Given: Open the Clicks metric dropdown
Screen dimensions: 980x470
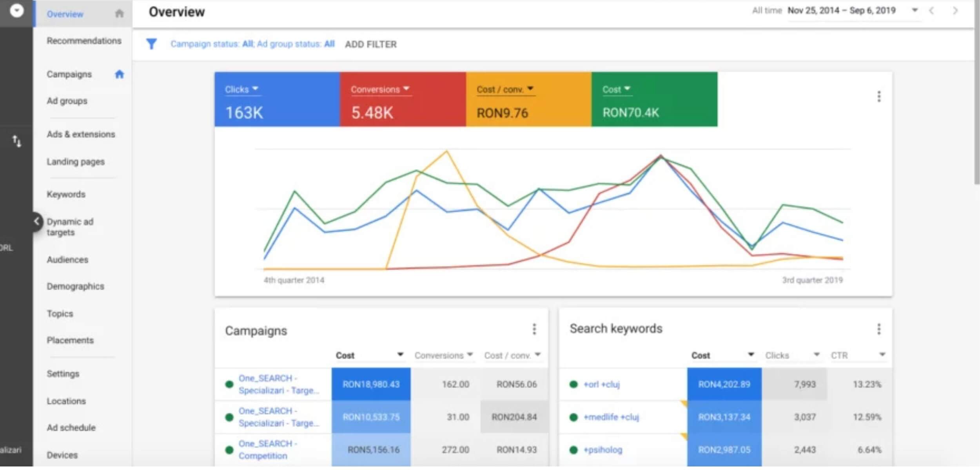Looking at the screenshot, I should (241, 90).
